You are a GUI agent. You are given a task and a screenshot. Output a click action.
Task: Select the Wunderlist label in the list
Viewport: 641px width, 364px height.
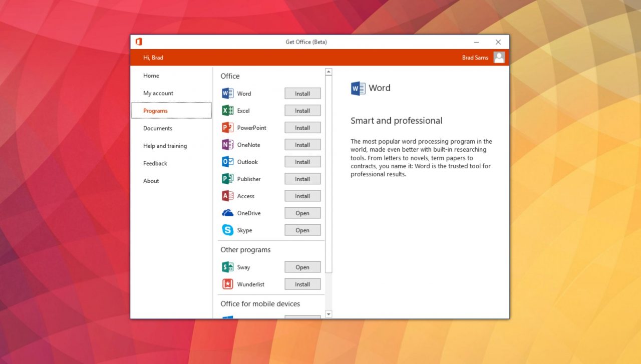coord(250,284)
